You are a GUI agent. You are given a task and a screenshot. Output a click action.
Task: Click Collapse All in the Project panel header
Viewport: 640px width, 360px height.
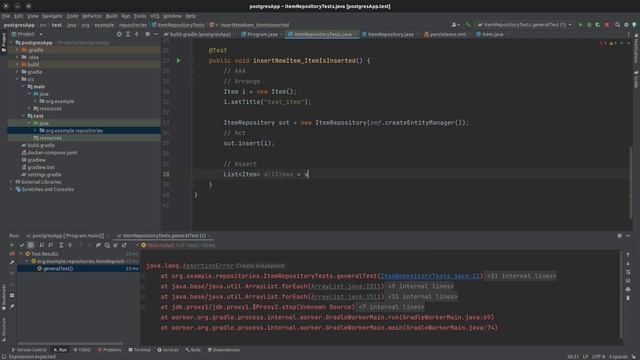click(137, 34)
